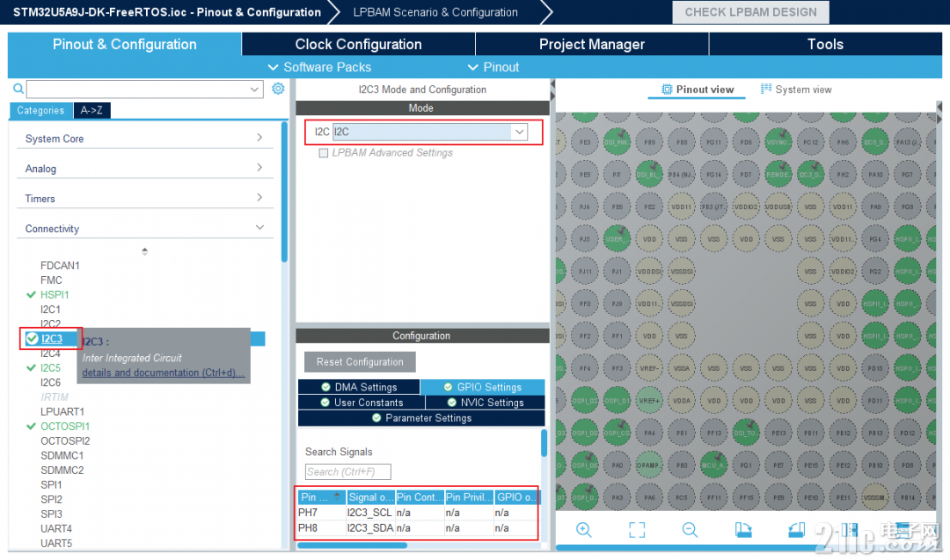
Task: Click the PD6 pin on chip
Action: 746,142
